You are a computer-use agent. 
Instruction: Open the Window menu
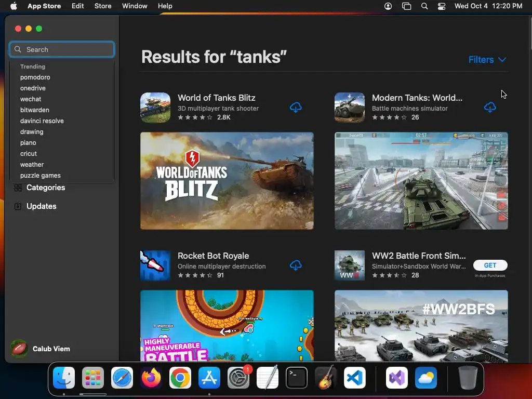[x=135, y=6]
